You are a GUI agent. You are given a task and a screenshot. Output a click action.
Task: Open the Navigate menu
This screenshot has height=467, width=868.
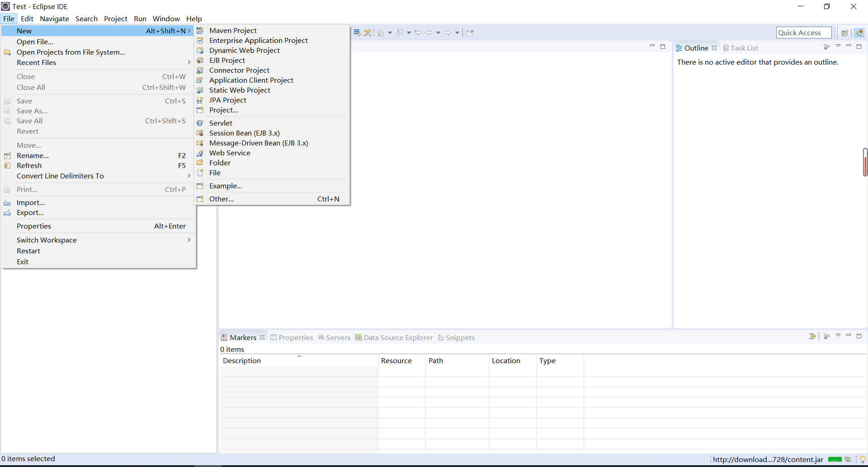coord(54,19)
